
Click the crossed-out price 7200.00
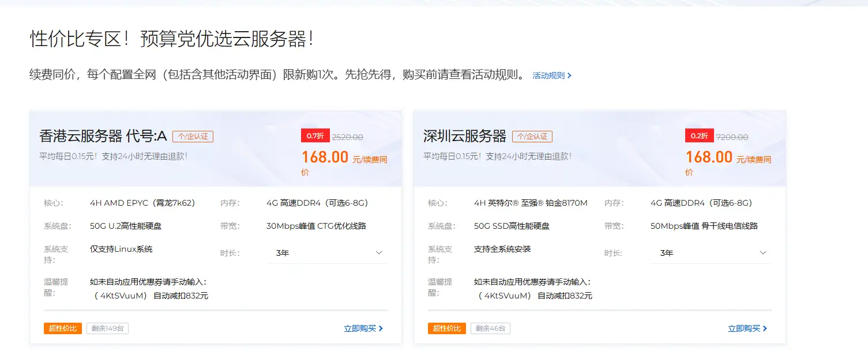pyautogui.click(x=732, y=137)
